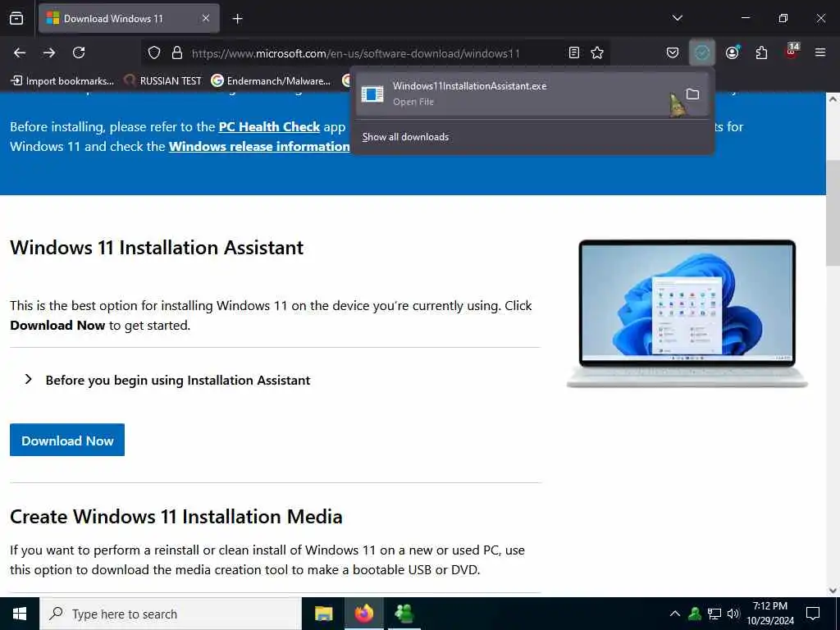
Task: Open Firefox application hamburger menu
Action: pos(819,52)
